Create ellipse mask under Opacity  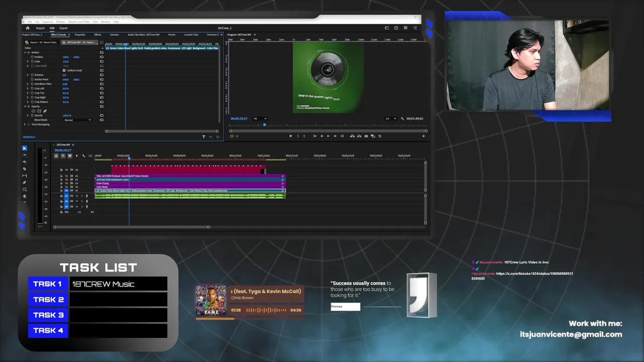33,111
